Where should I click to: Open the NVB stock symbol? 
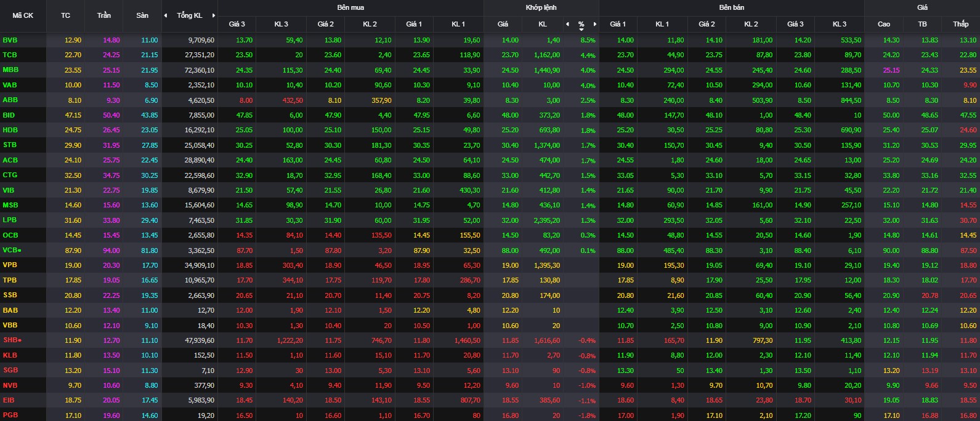(10, 385)
